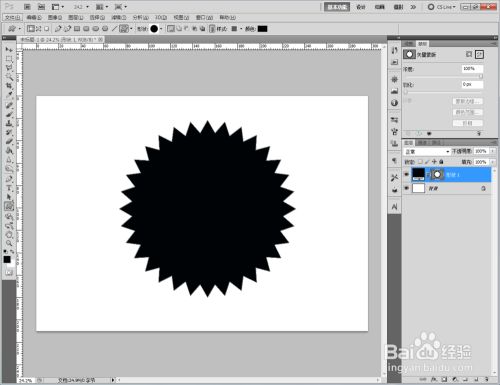Choose the Rounded Rectangle shape in options bar
The height and width of the screenshot is (385, 500).
[86, 29]
